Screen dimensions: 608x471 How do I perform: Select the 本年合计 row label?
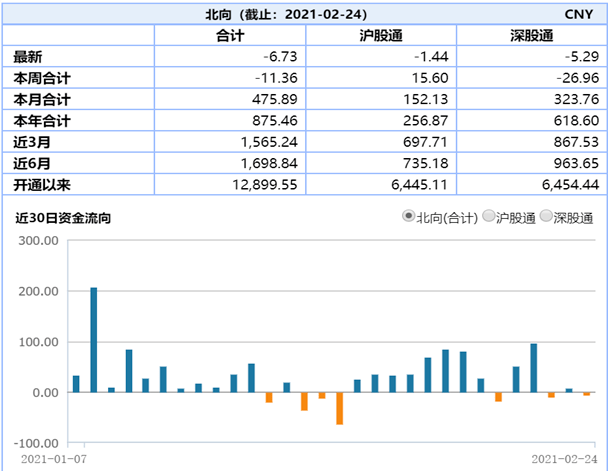[x=42, y=120]
